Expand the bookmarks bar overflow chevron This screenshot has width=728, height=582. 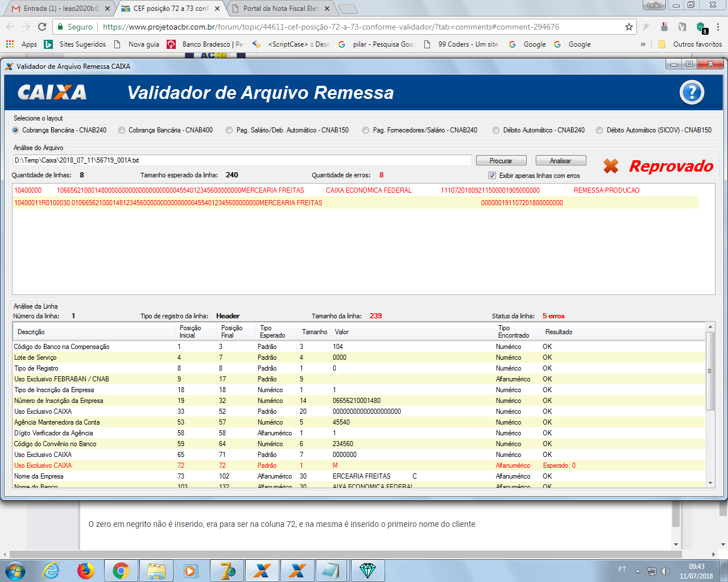[x=643, y=44]
